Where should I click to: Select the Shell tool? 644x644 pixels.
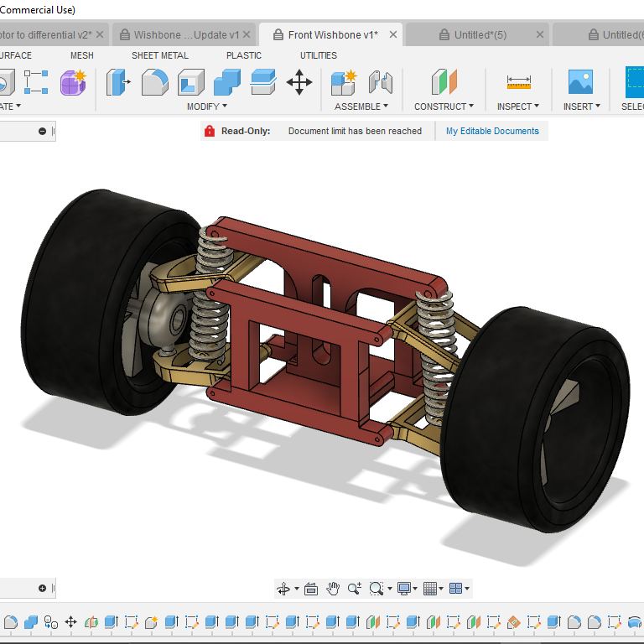[x=191, y=82]
